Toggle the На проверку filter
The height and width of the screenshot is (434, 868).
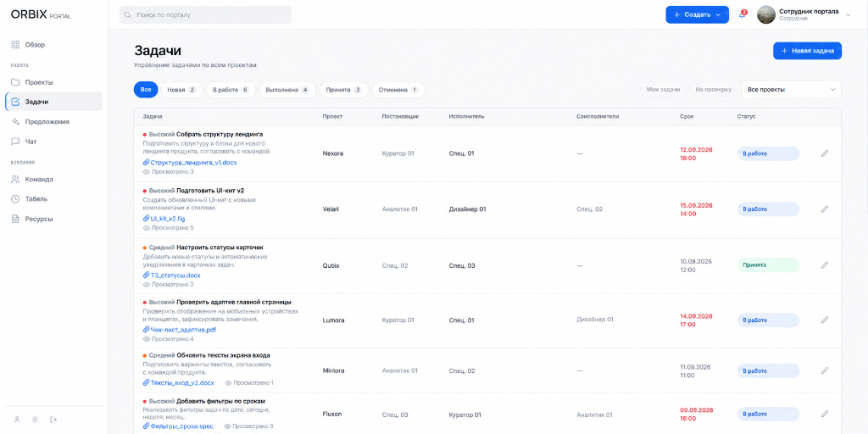(x=713, y=89)
